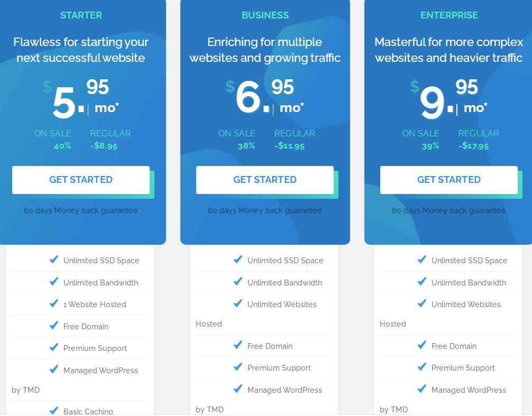
Task: Click Starter 60 days Money back guarantee text
Action: (x=81, y=210)
